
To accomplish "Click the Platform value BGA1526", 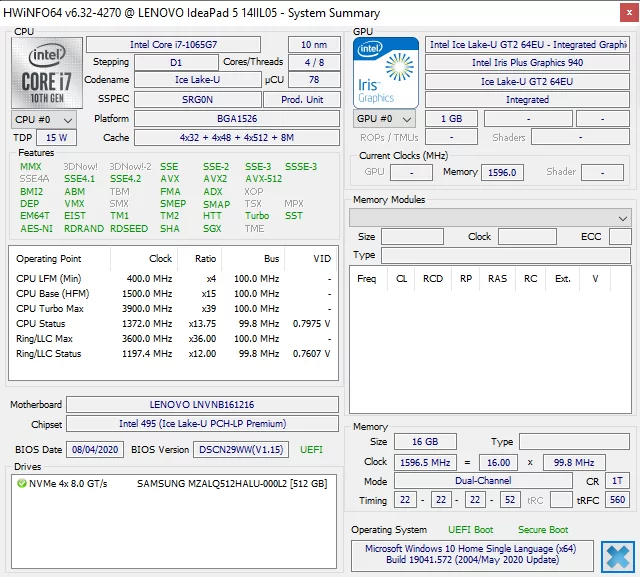I will [x=237, y=119].
